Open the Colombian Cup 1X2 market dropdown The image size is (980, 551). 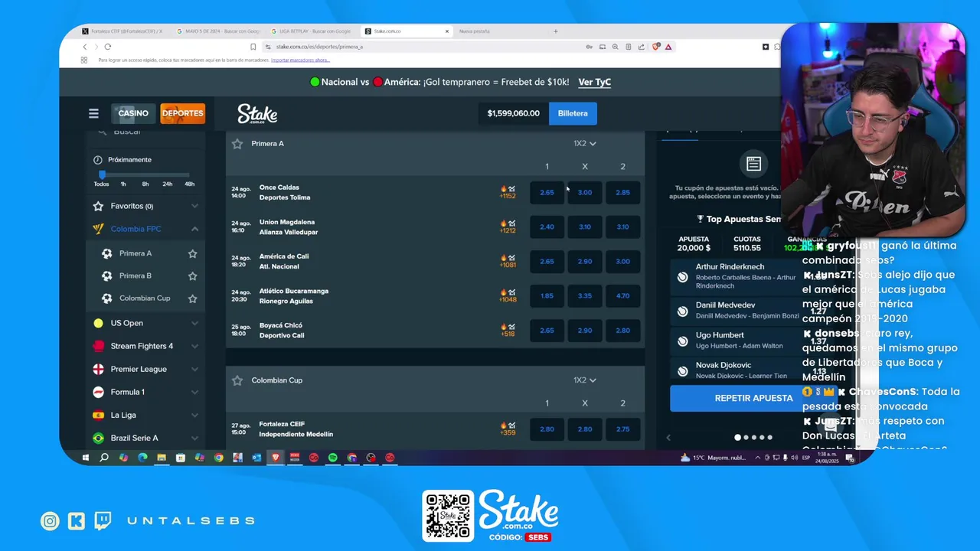click(584, 380)
